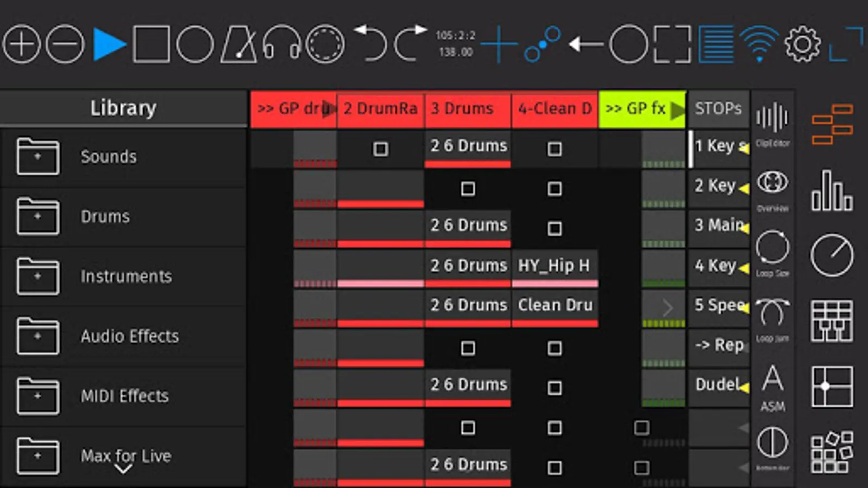Image resolution: width=868 pixels, height=488 pixels.
Task: Toggle the metronome
Action: pyautogui.click(x=239, y=43)
